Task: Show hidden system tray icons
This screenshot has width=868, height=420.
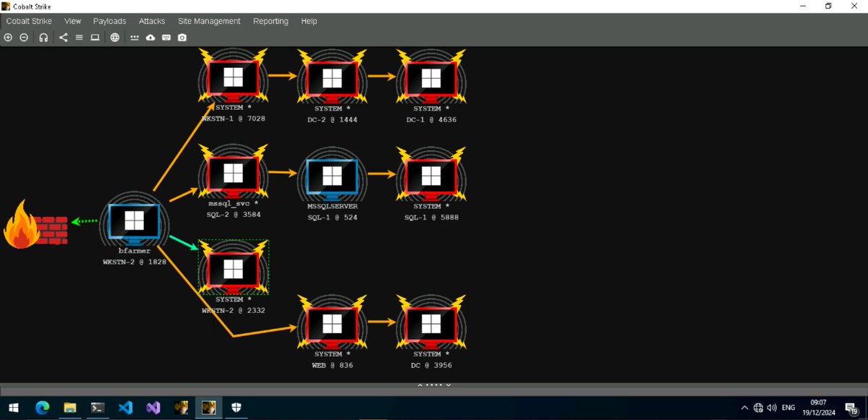Action: (744, 408)
